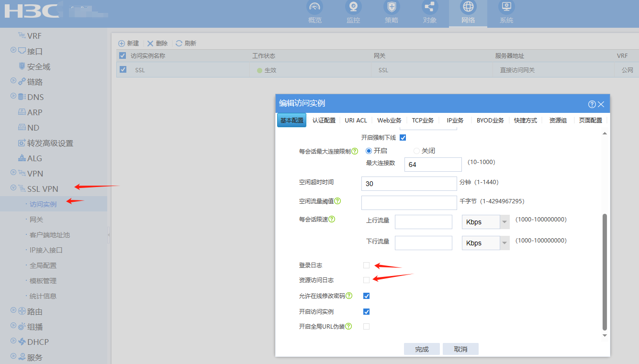
Task: Expand the DNS tree node
Action: 13,96
